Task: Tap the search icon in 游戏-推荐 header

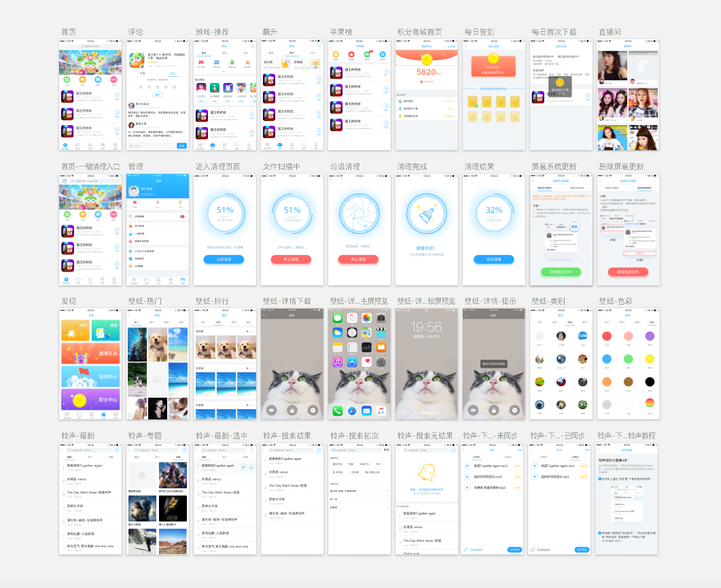Action: [252, 46]
